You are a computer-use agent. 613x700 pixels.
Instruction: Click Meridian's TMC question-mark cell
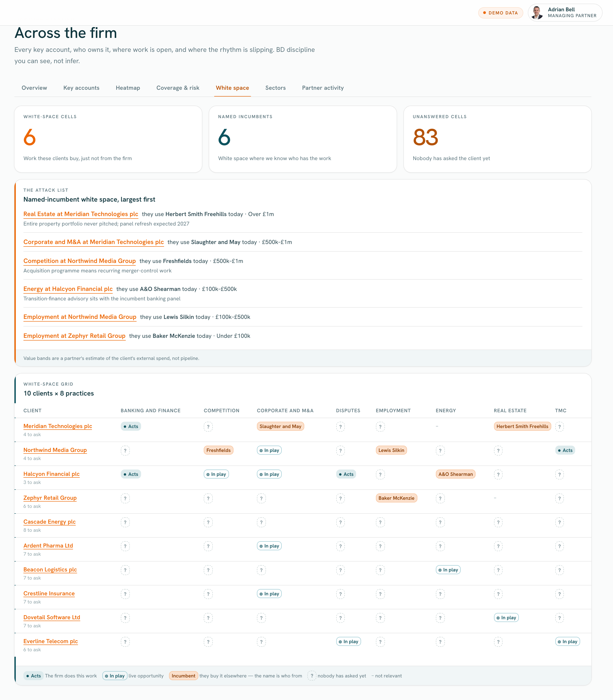point(560,427)
